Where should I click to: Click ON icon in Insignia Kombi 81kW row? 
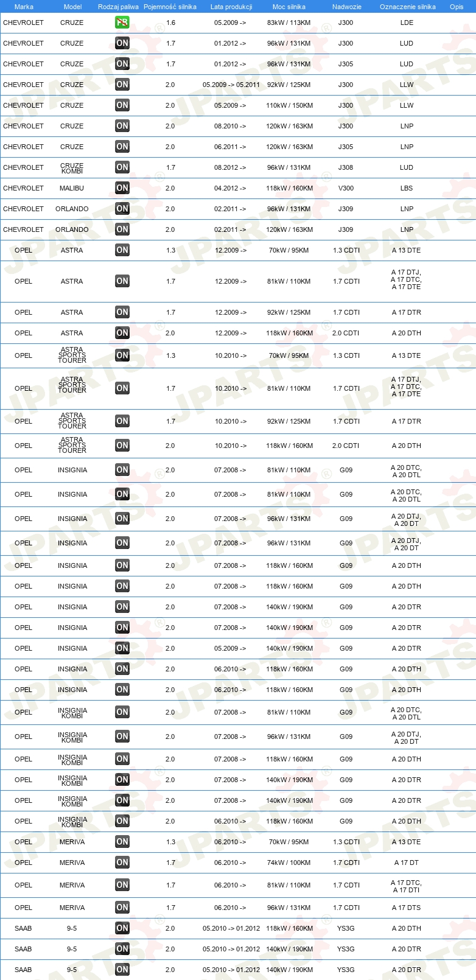click(x=122, y=712)
